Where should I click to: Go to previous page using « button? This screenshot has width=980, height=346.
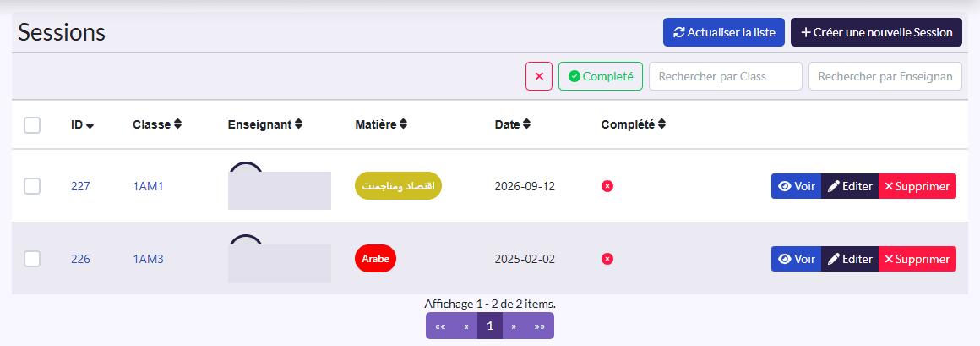tap(465, 326)
